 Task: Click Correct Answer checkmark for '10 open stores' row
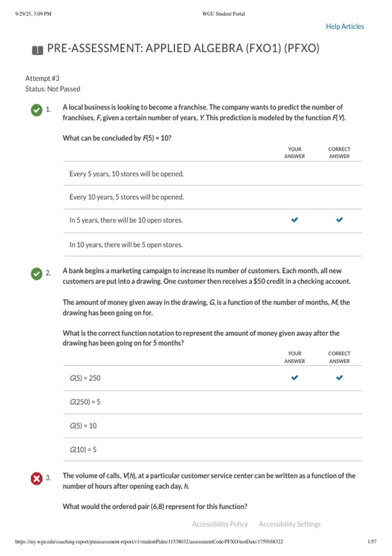339,220
